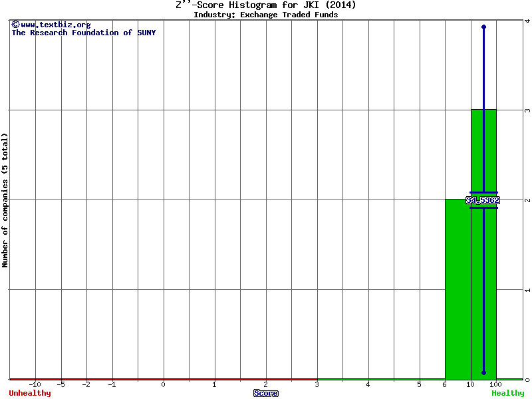Click the copyright symbol before www.textbiz.org
Screen dimensions: 532x399
(x=15, y=25)
